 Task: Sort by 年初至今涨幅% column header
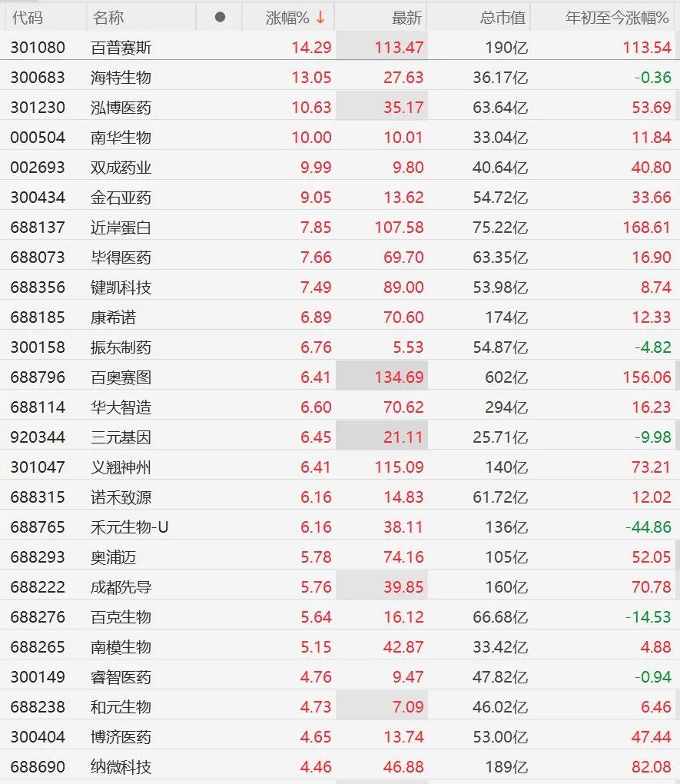(617, 18)
